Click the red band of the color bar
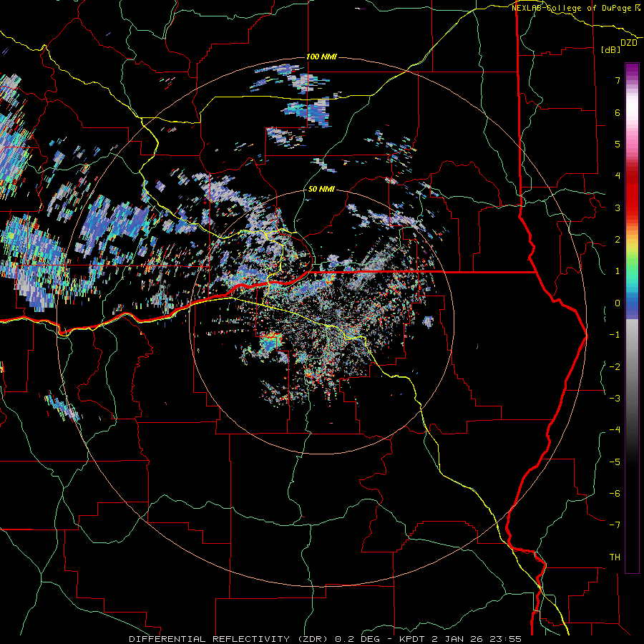This screenshot has width=644, height=644. pos(632,193)
